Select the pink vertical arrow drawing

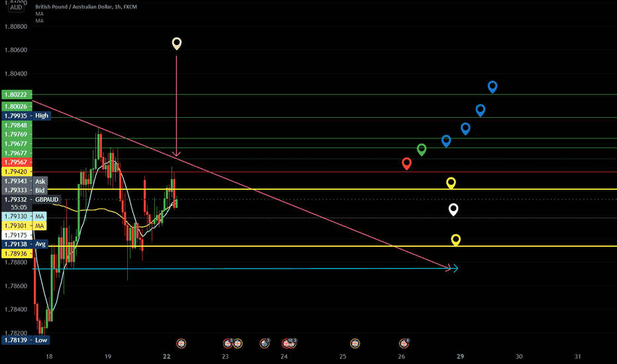coord(176,107)
